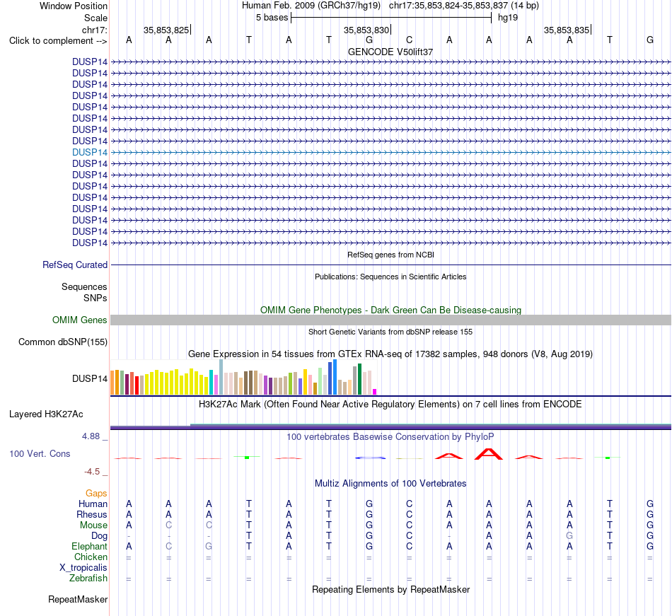Image resolution: width=672 pixels, height=616 pixels.
Task: Click the 5 bases scale label
Action: 272,18
